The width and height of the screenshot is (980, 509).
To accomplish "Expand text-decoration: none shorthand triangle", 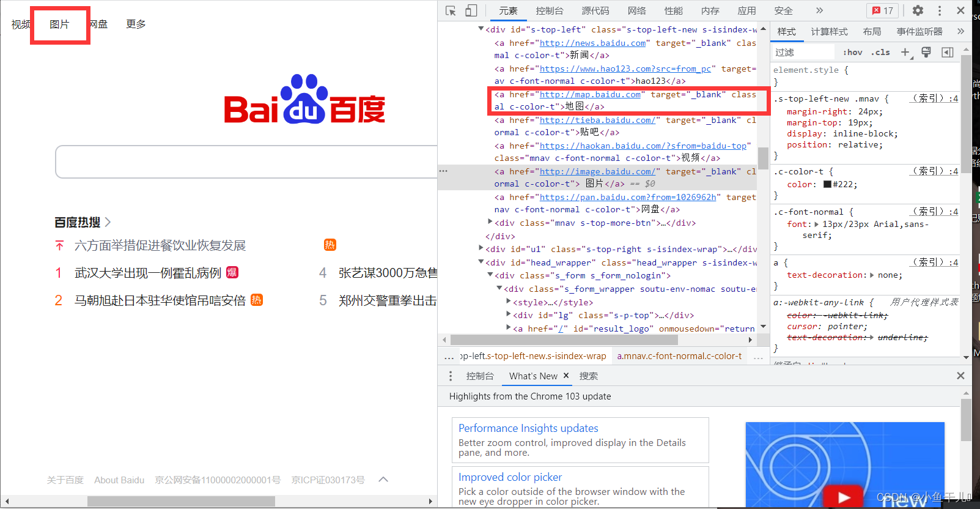I will 872,275.
